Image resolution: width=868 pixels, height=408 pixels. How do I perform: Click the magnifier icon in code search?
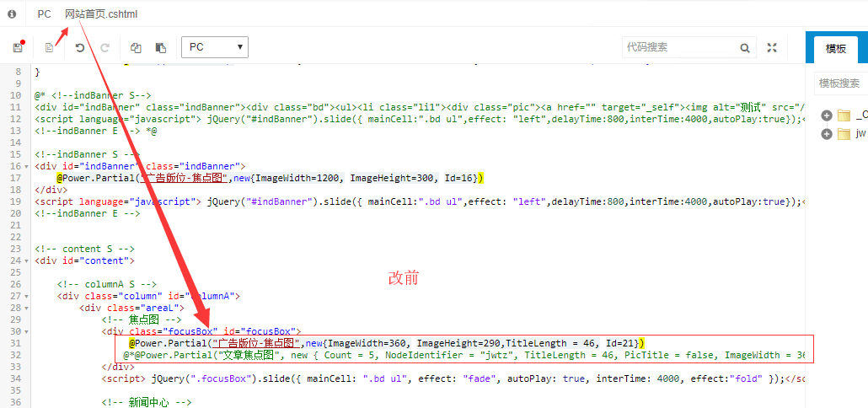point(745,48)
